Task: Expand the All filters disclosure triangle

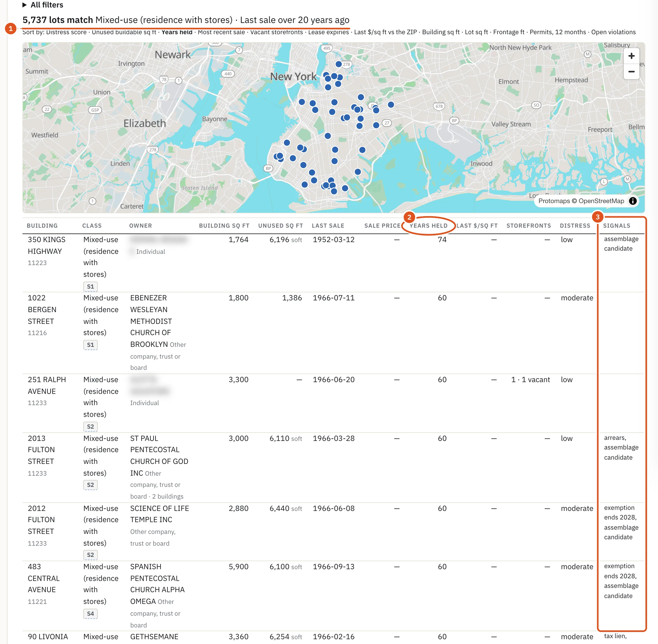Action: (24, 5)
